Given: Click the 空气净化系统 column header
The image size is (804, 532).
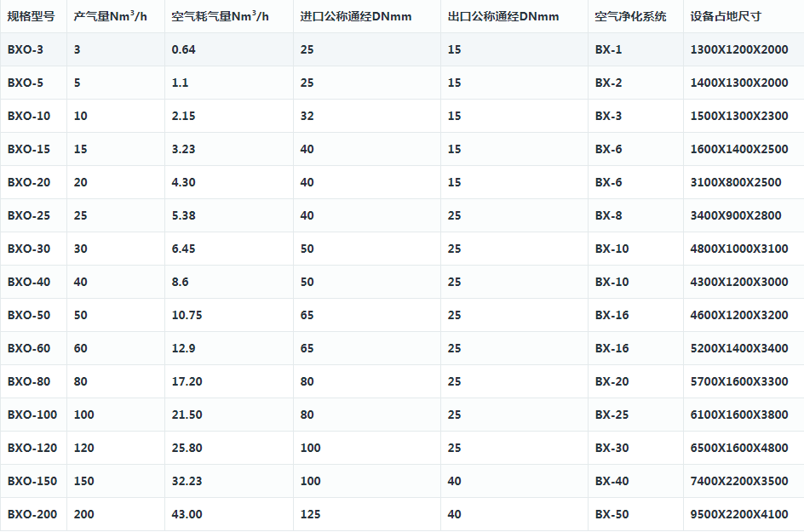Looking at the screenshot, I should pos(631,16).
